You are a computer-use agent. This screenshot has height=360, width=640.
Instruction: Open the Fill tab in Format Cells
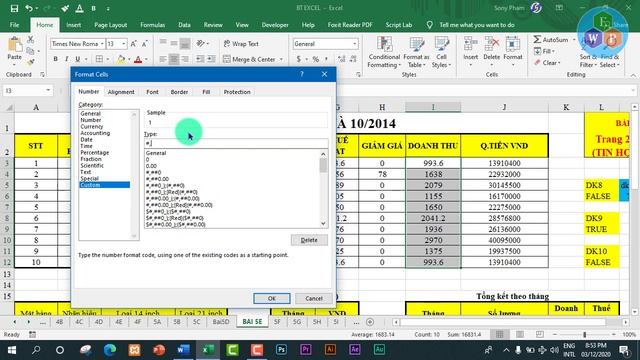(206, 92)
